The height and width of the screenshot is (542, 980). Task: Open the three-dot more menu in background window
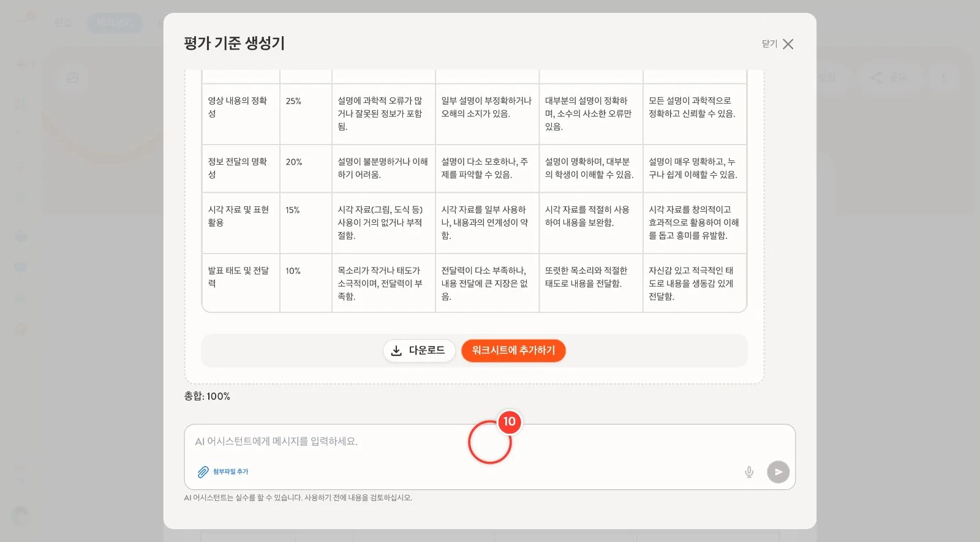tap(944, 78)
